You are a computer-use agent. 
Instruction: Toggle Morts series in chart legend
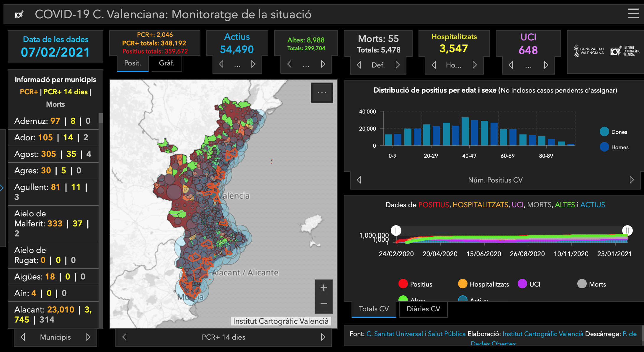coord(582,284)
